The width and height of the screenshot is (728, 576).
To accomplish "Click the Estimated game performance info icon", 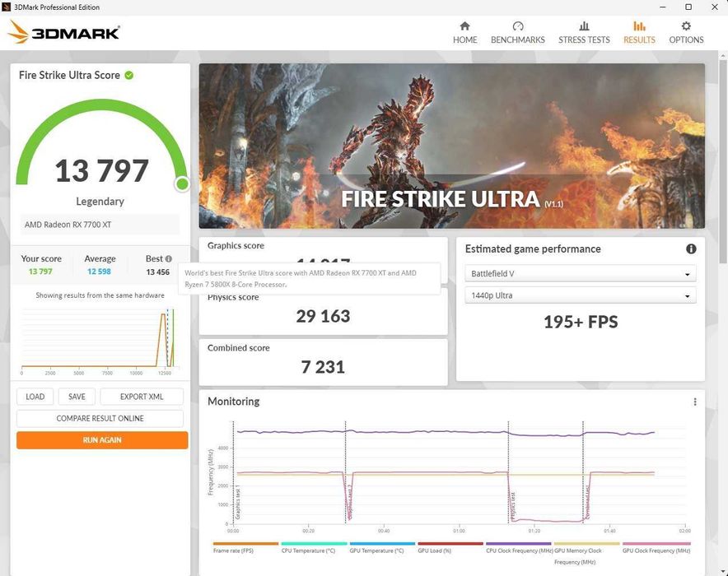I will pyautogui.click(x=691, y=249).
